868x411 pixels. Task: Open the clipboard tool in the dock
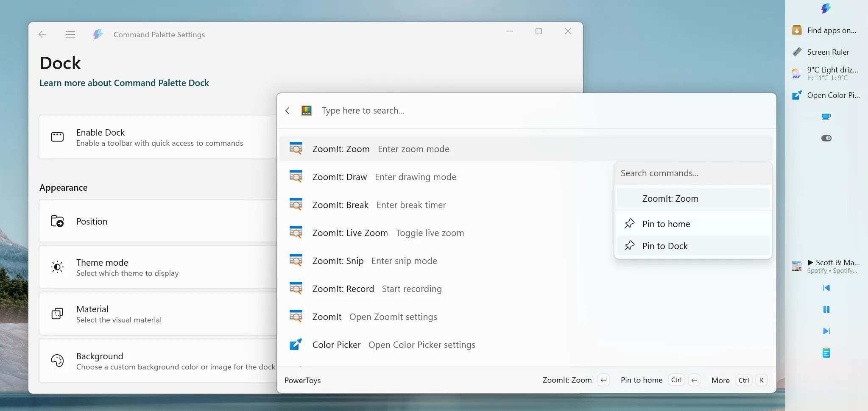[827, 352]
